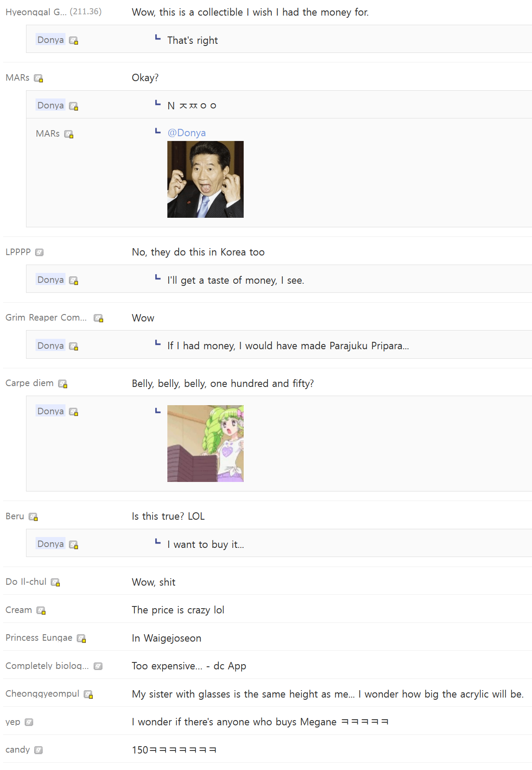Image resolution: width=532 pixels, height=770 pixels.
Task: Click the Beru nickname
Action: 15,516
